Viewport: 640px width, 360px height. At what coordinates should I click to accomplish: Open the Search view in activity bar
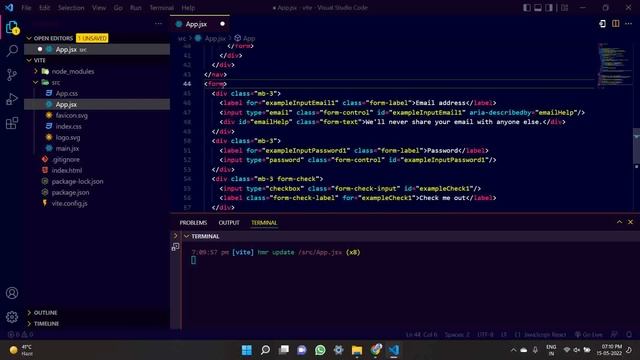12,51
